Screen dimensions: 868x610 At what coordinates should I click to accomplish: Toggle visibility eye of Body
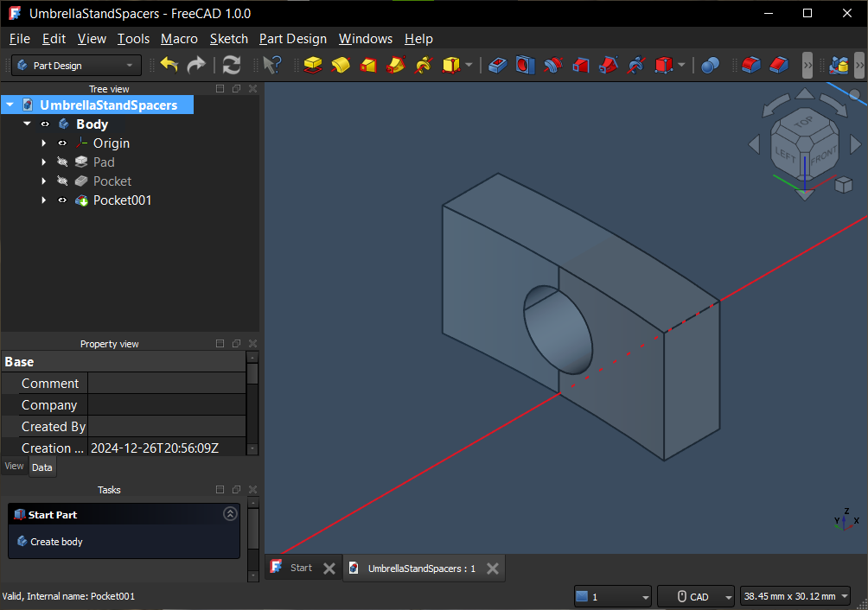(46, 124)
